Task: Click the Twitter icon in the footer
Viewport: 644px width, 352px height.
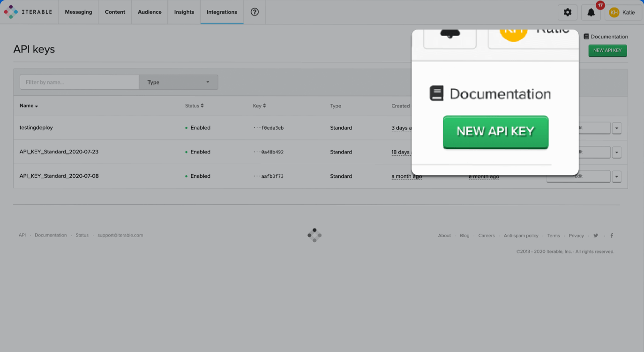Action: (x=596, y=236)
